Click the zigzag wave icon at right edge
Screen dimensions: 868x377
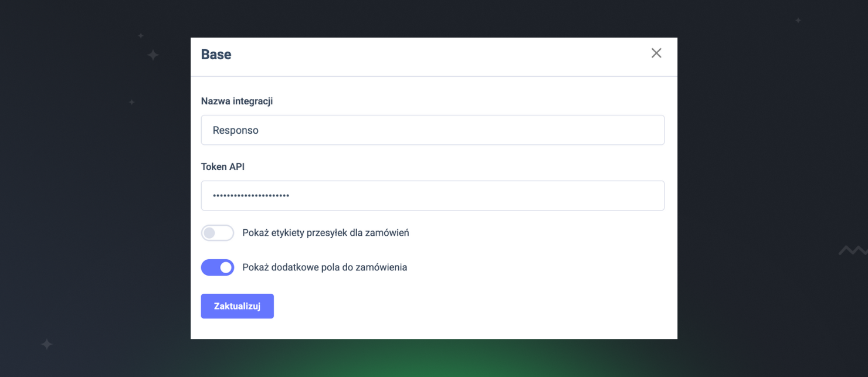[x=853, y=250]
